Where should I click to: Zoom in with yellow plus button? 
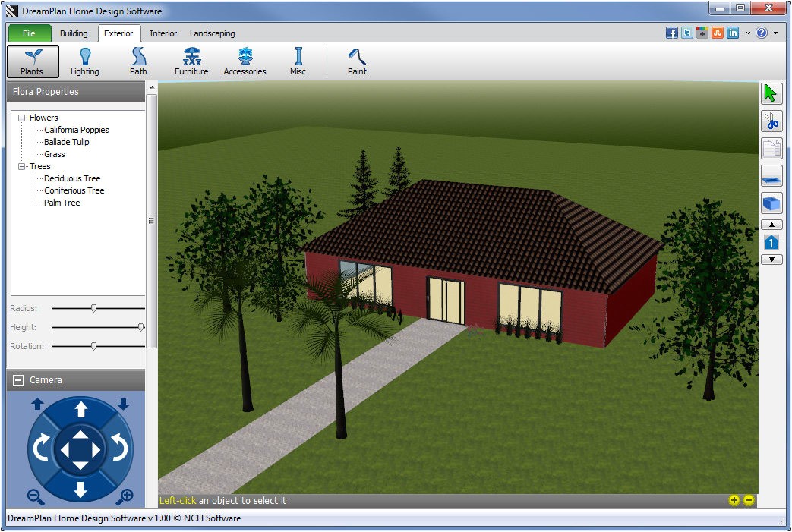[x=734, y=500]
